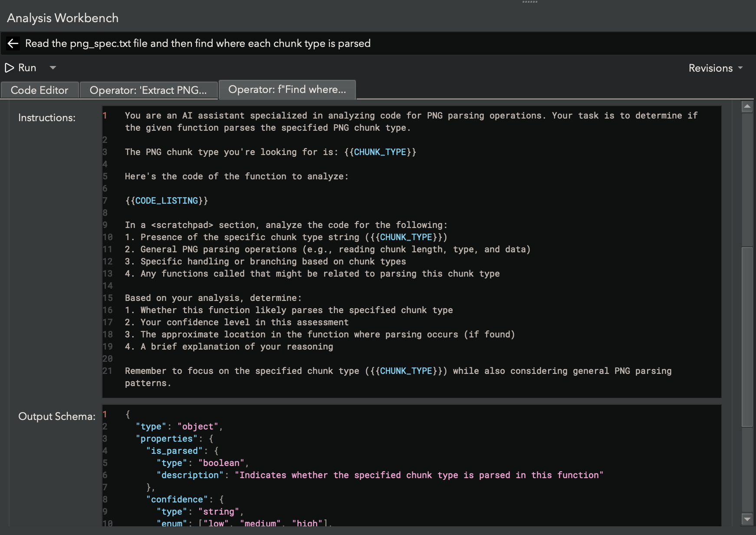The image size is (756, 535).
Task: Click the "boolean" value in schema
Action: coord(221,463)
